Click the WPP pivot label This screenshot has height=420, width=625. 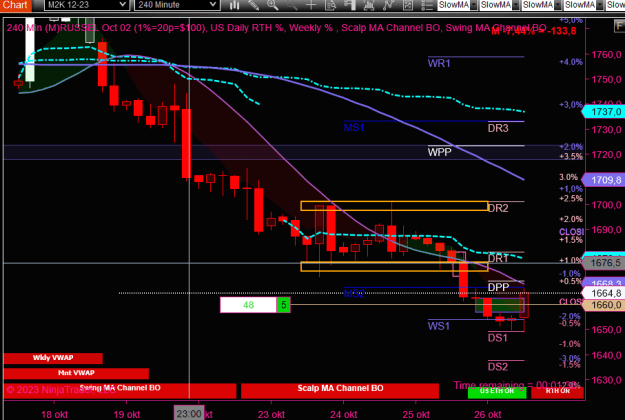click(440, 152)
